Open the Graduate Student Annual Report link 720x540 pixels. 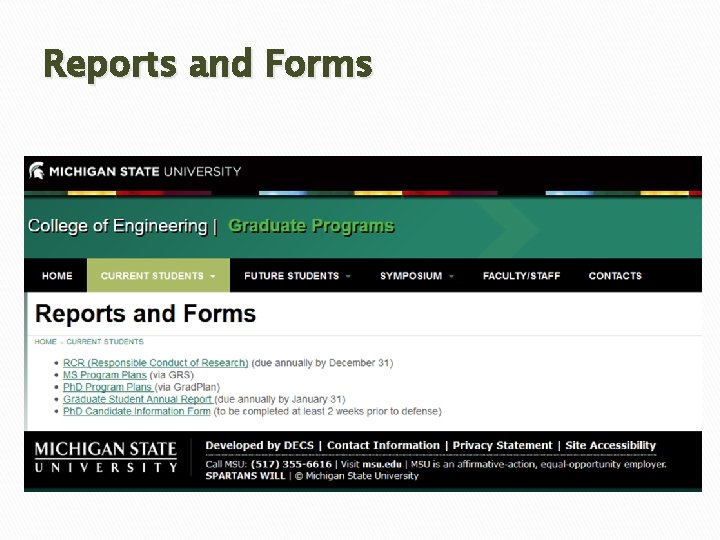click(137, 399)
